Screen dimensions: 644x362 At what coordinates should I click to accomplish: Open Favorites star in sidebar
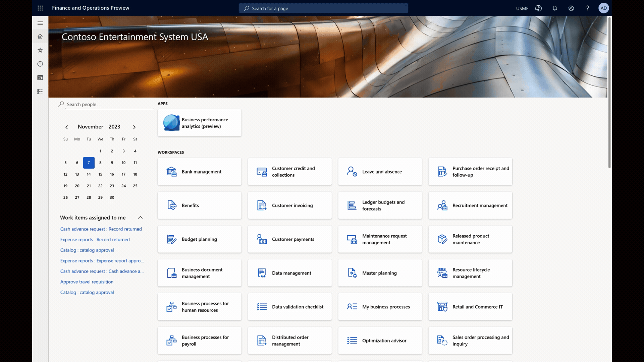tap(40, 50)
